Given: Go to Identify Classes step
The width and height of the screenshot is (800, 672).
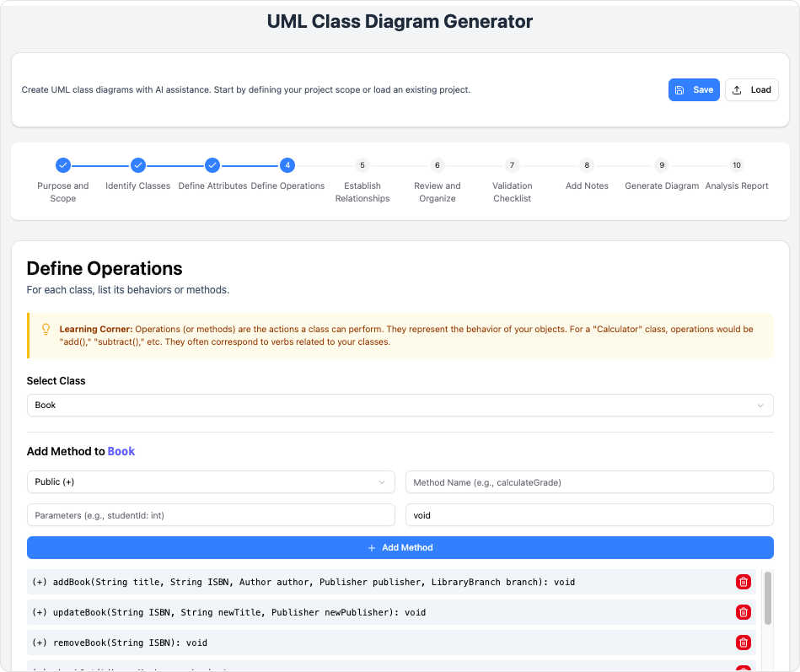Looking at the screenshot, I should pyautogui.click(x=137, y=165).
